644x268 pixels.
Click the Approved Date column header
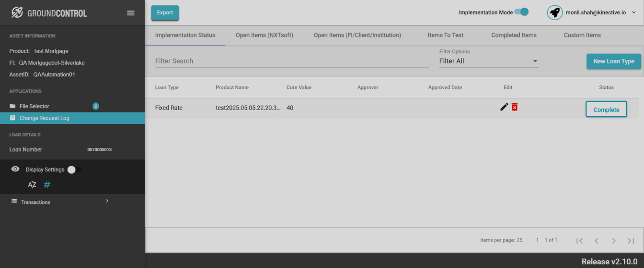(x=445, y=88)
